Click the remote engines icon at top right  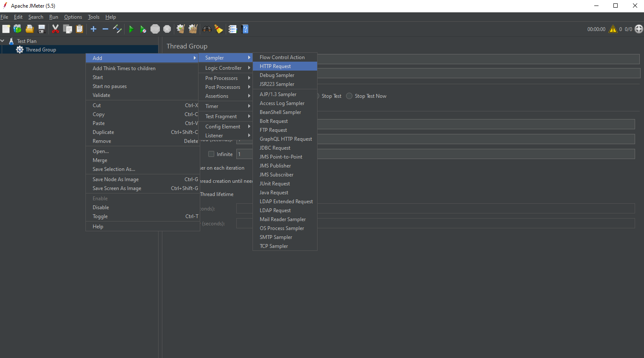coord(639,29)
